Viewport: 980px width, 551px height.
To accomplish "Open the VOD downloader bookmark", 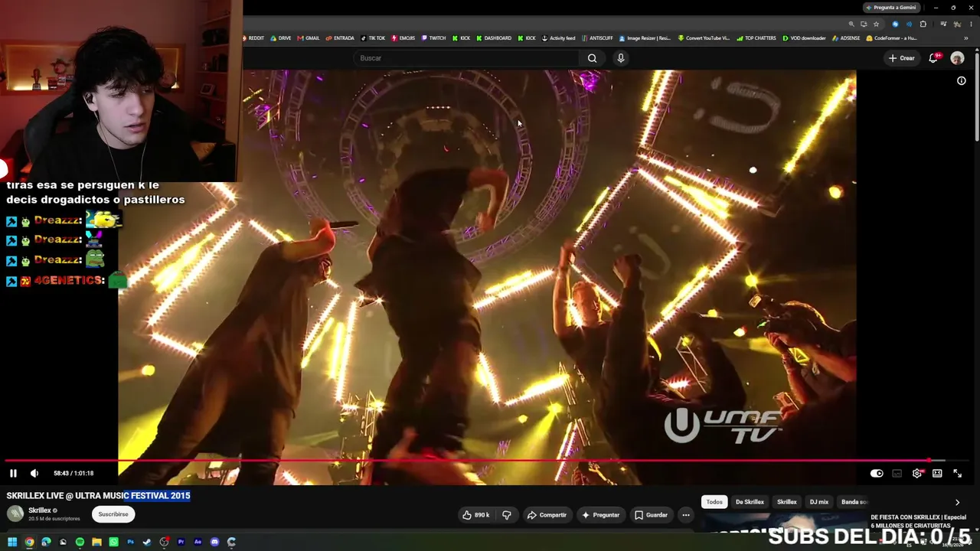I will pos(804,38).
